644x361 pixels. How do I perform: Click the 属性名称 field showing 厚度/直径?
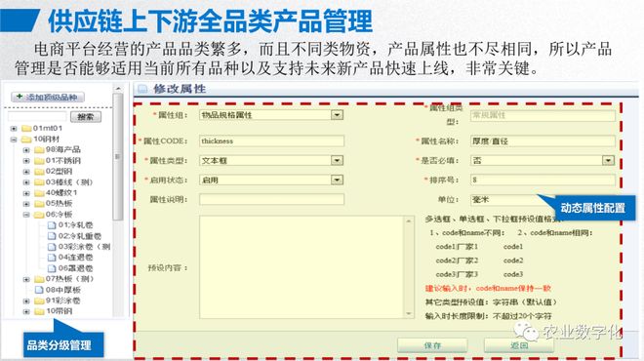543,140
